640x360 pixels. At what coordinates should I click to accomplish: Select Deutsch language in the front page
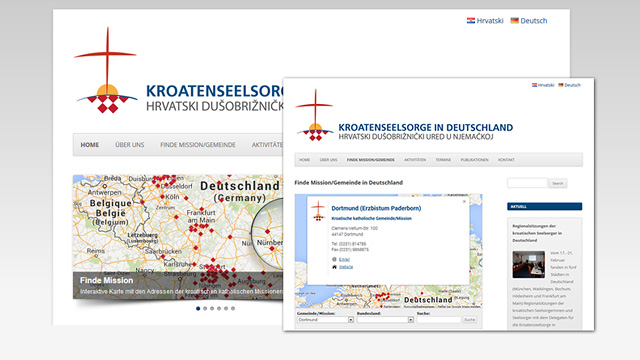(x=572, y=85)
